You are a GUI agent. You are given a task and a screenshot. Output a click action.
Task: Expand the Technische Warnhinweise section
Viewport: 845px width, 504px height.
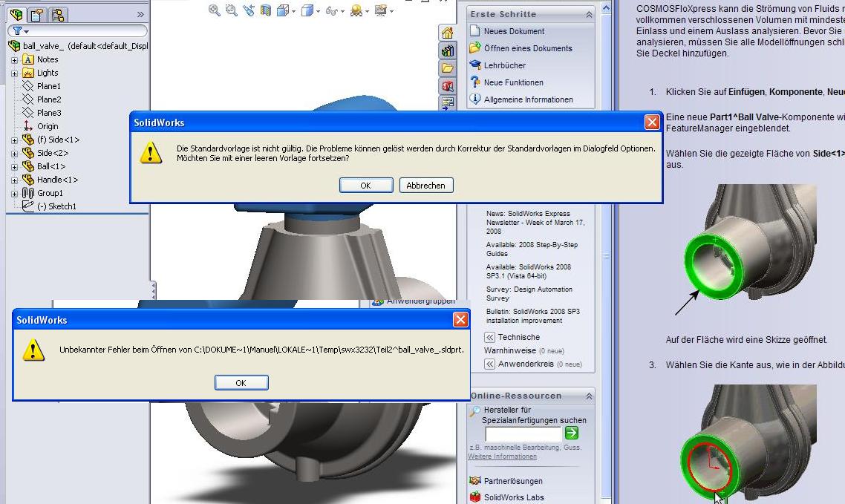tap(489, 338)
